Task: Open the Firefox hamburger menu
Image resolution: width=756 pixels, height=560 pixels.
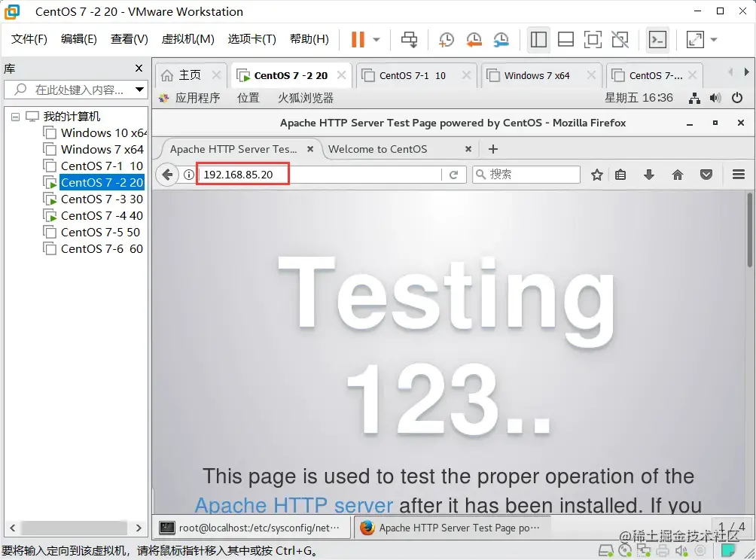Action: click(x=738, y=175)
